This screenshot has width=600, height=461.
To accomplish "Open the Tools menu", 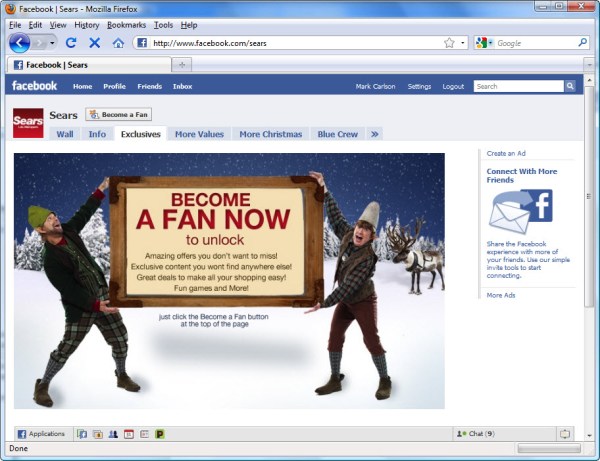I will click(x=163, y=25).
